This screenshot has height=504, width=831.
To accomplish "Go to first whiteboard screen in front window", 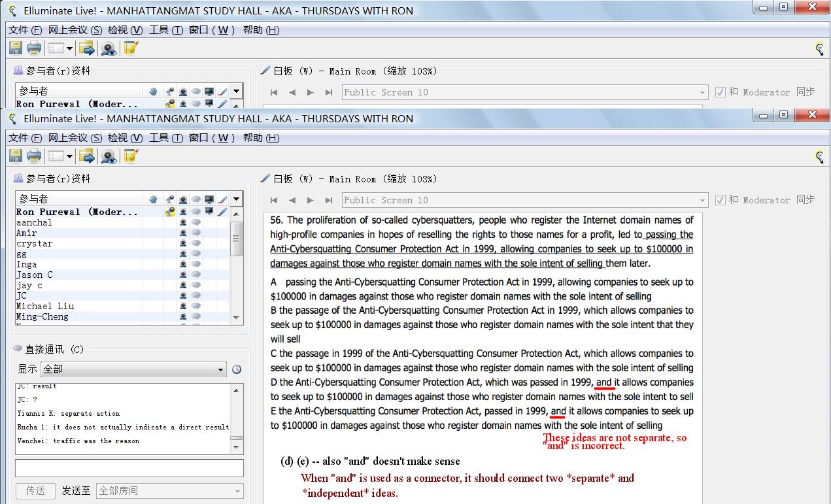I will 274,200.
